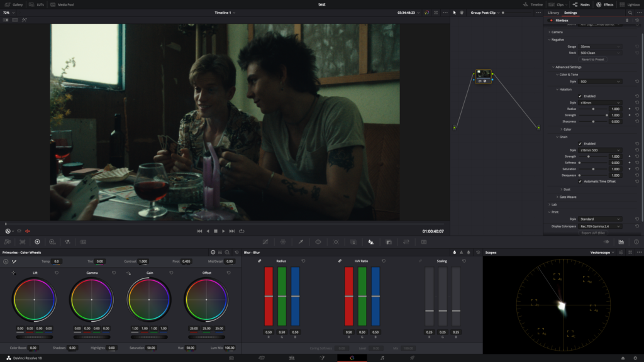Open the Power Window palette
This screenshot has width=644, height=362.
tap(318, 242)
